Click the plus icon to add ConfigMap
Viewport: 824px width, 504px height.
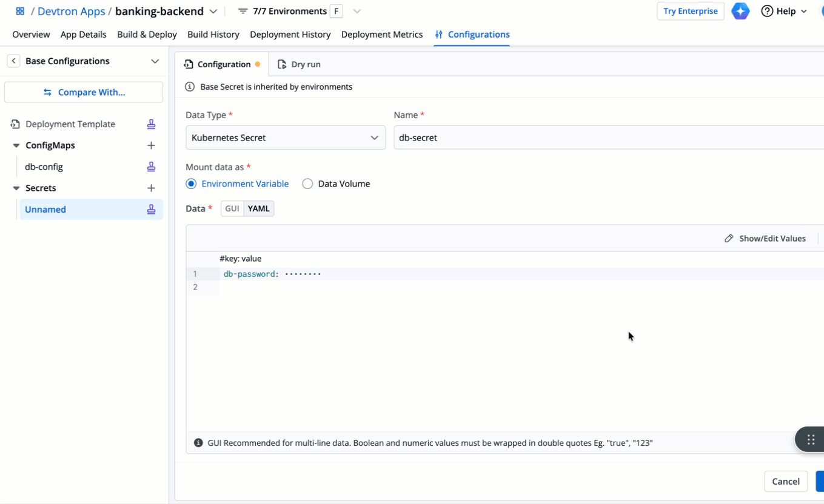pyautogui.click(x=151, y=145)
